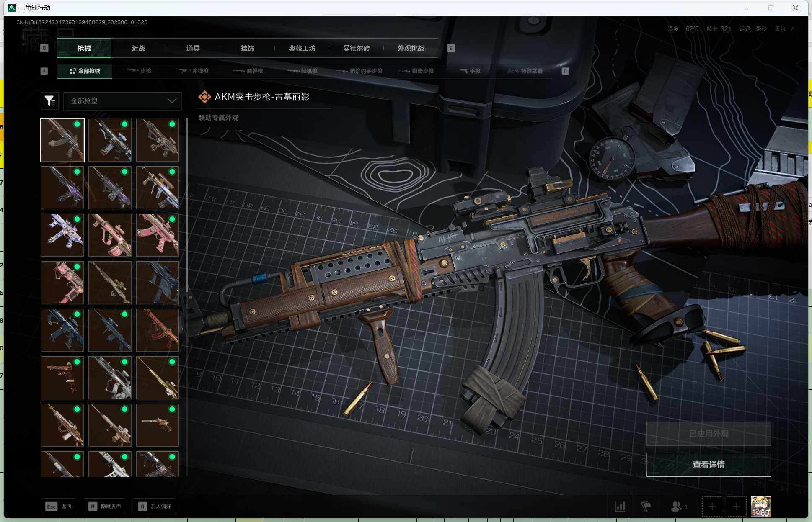The image size is (812, 522).
Task: Select the highlighted AKM skin thumbnail
Action: tap(62, 140)
